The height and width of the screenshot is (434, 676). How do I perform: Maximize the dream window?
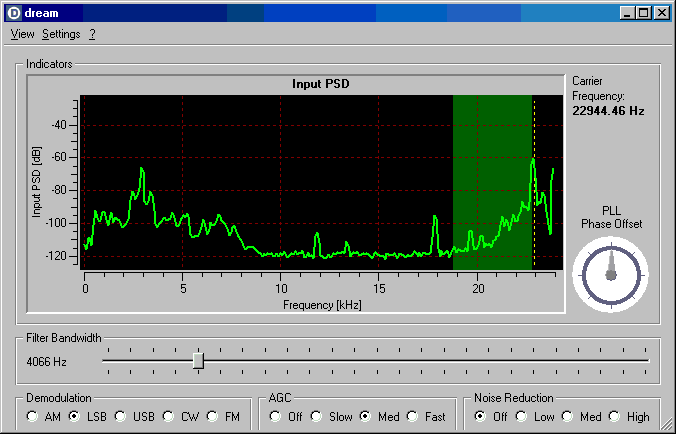(x=643, y=13)
